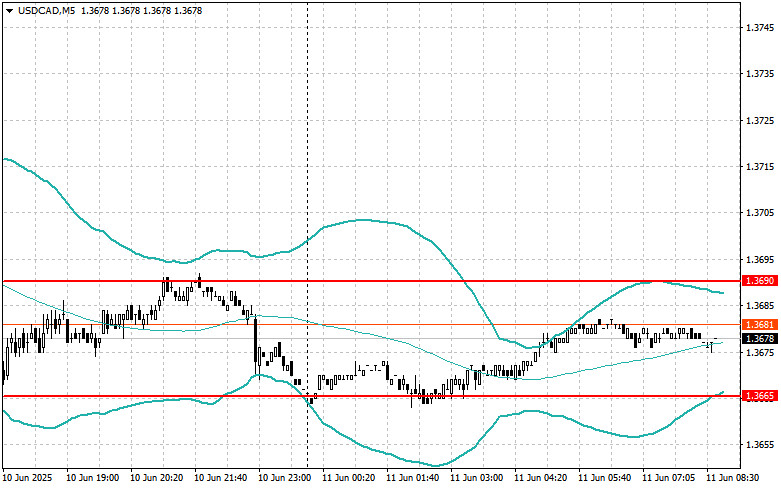Click the 10 Jun 21:40 time label

tap(221, 478)
